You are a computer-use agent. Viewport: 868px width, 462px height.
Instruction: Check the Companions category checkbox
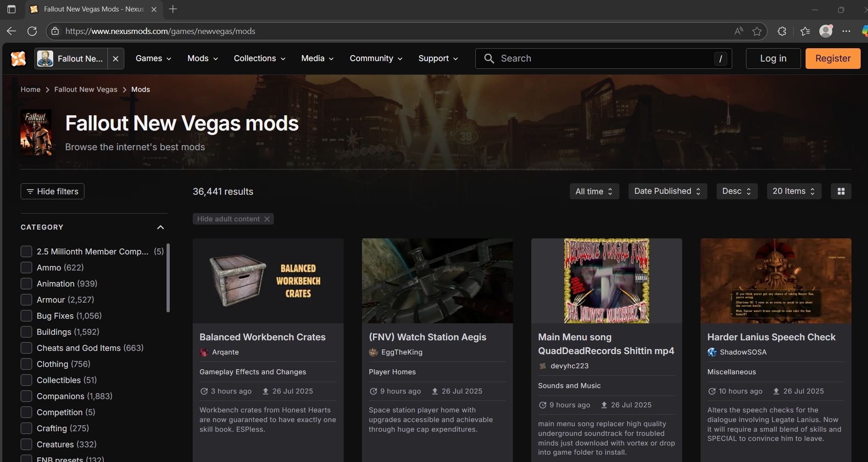point(26,396)
